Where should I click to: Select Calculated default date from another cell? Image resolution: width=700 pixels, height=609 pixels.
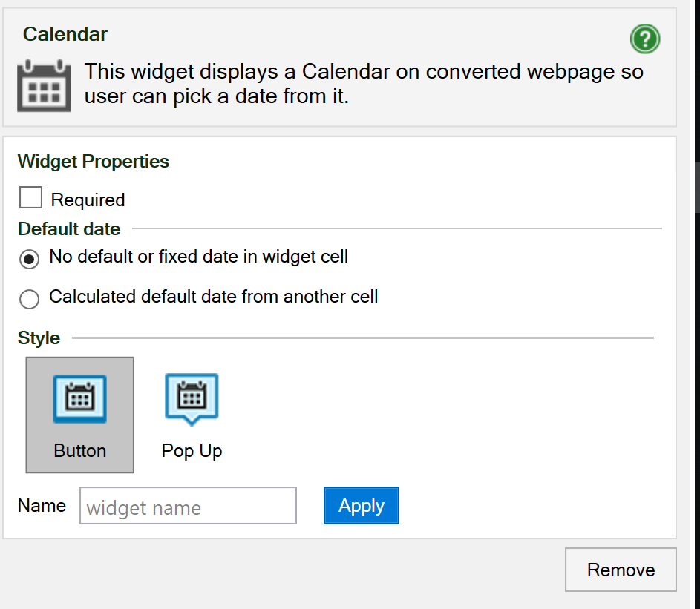coord(29,299)
